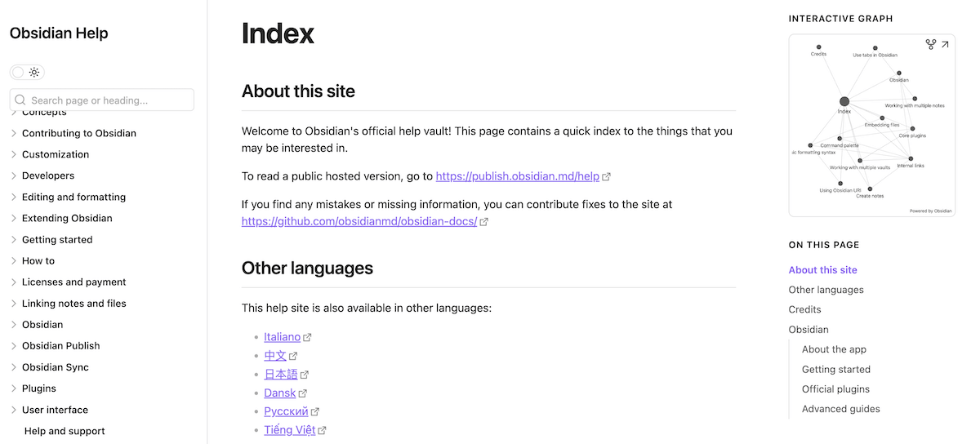Screen dimensions: 980x444
Task: Expand the Getting started sidebar section
Action: 14,240
